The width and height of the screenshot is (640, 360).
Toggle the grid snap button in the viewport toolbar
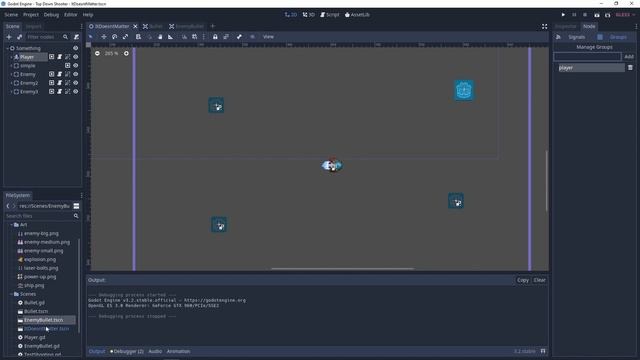click(195, 37)
